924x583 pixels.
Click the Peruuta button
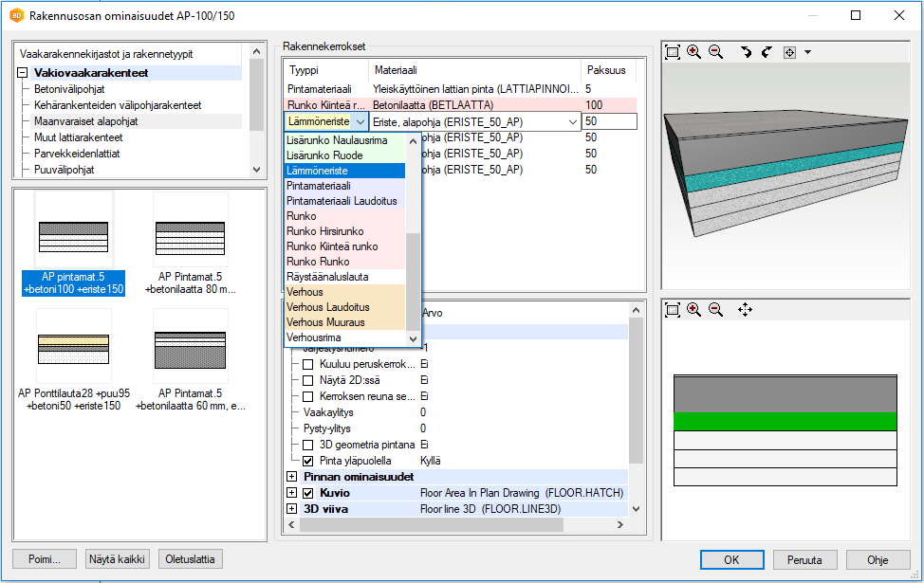(804, 559)
